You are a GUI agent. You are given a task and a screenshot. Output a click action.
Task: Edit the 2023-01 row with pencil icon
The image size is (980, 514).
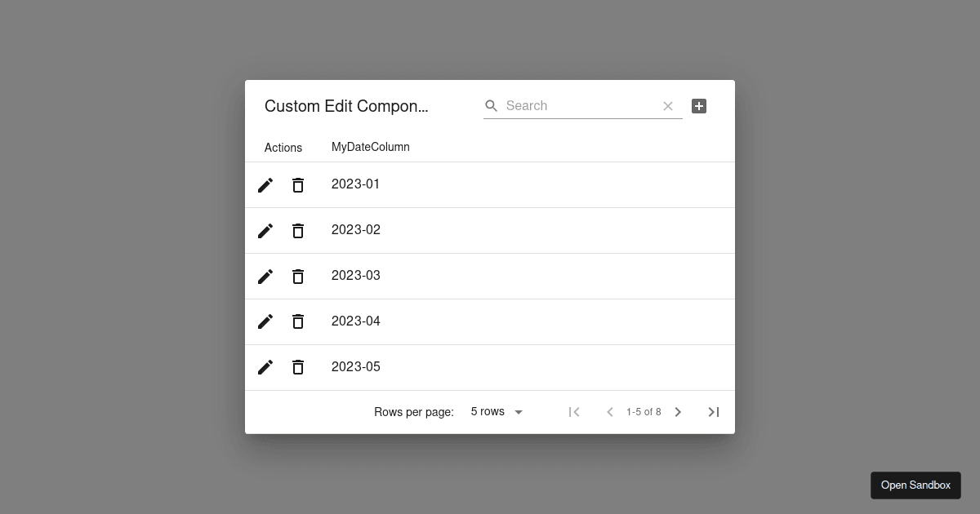coord(265,185)
